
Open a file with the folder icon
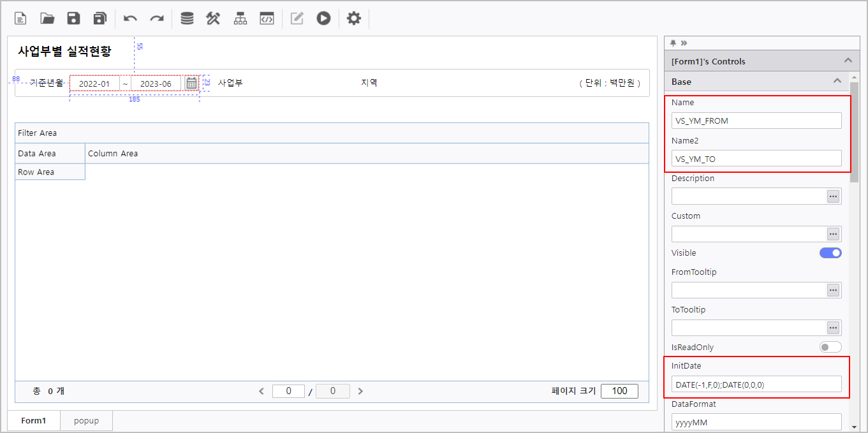(47, 18)
